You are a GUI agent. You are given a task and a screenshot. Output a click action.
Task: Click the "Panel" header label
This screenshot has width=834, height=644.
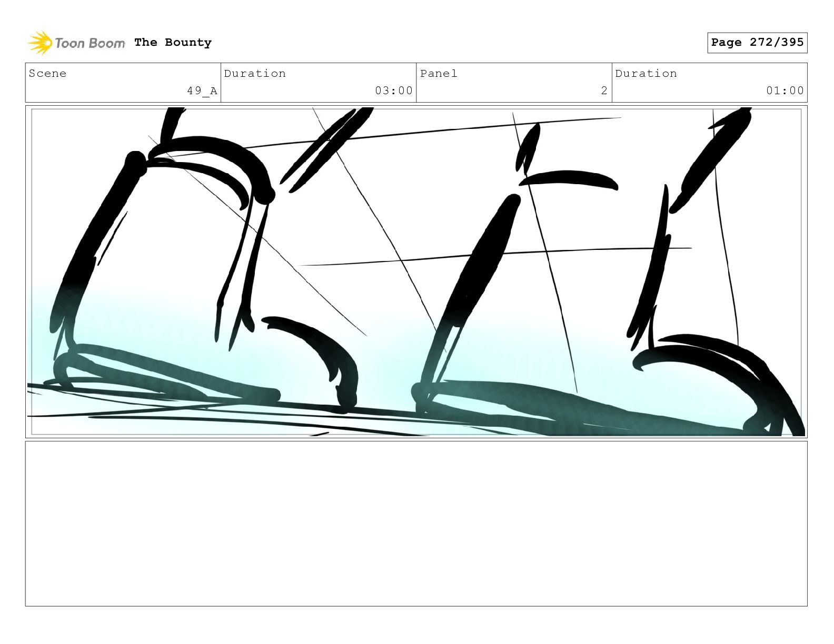439,74
